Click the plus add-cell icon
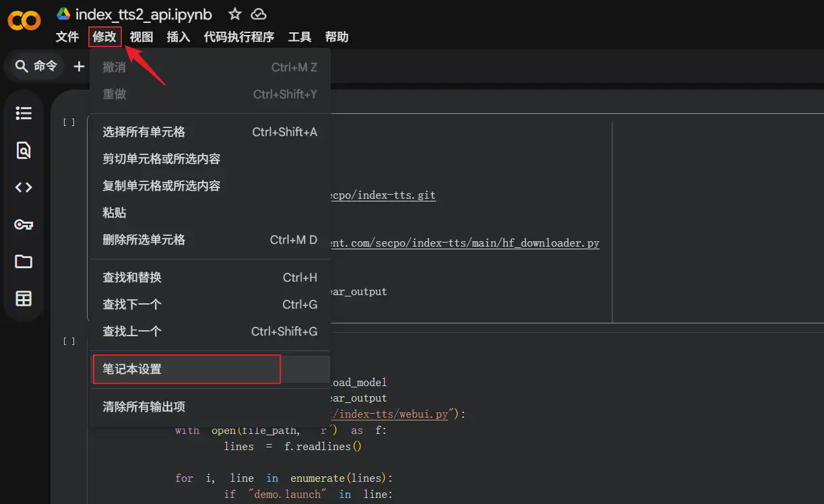 click(x=79, y=66)
